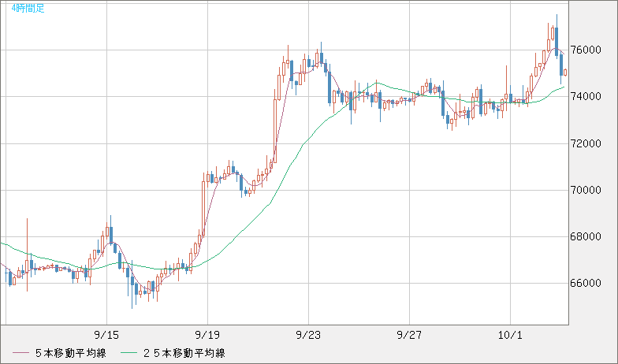Click the green line swatch in the legend
The width and height of the screenshot is (618, 364).
click(x=128, y=353)
